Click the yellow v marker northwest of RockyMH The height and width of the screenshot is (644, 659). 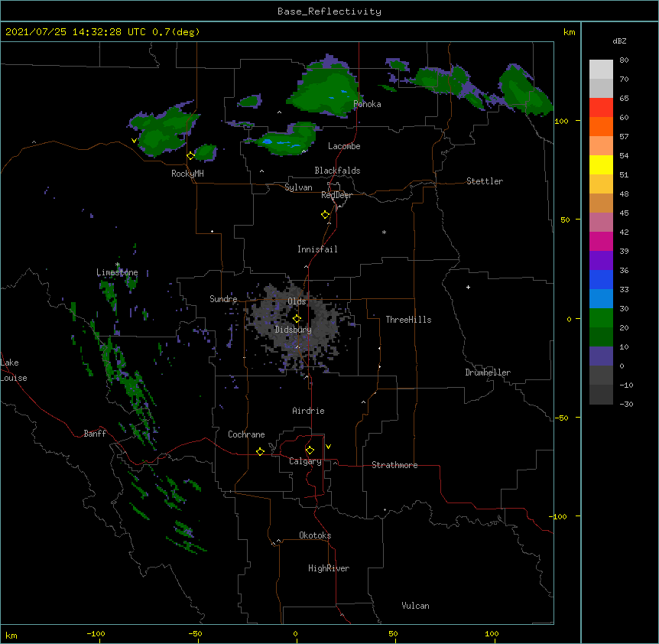pyautogui.click(x=134, y=141)
